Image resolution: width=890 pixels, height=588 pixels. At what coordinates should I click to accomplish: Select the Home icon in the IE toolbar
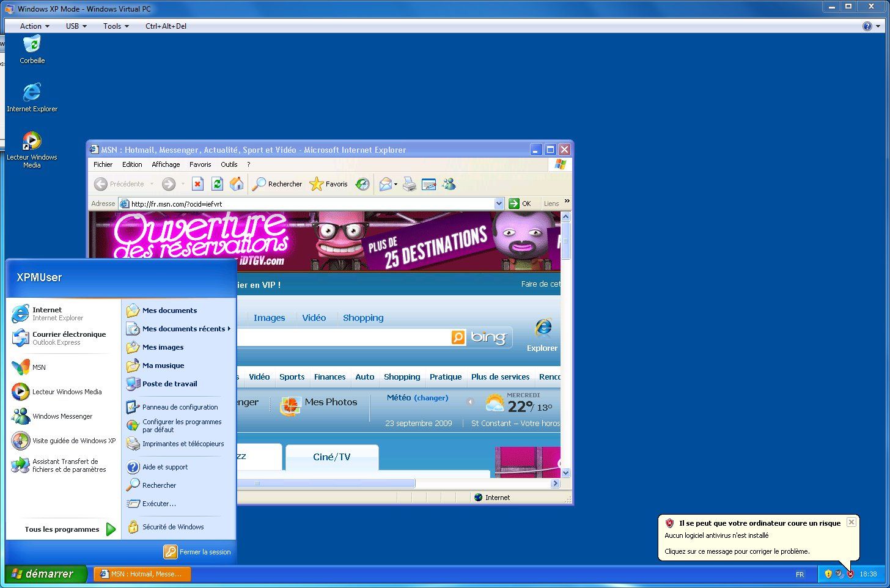237,184
